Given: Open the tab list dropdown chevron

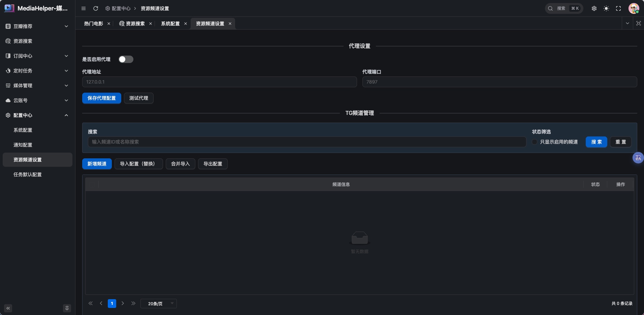Looking at the screenshot, I should click(x=627, y=23).
